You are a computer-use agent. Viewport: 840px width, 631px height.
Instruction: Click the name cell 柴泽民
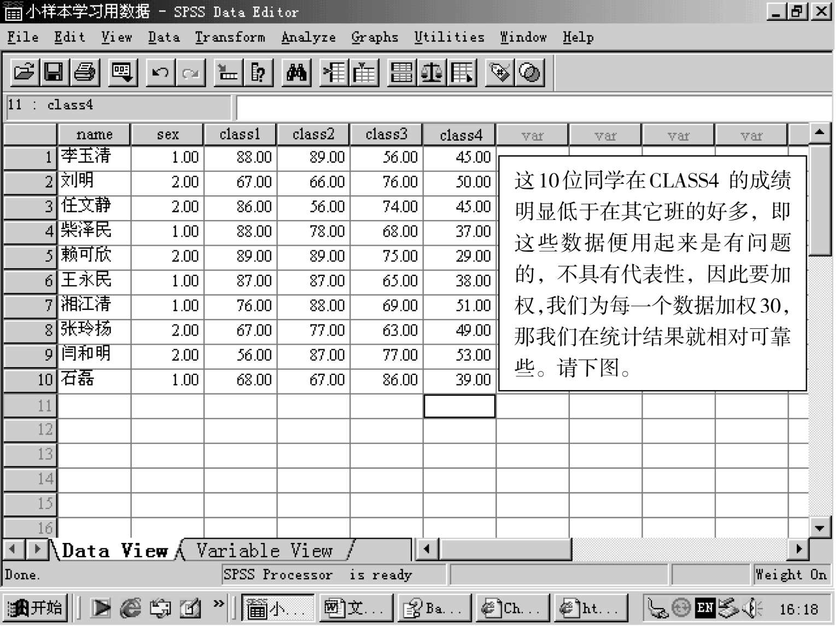(x=94, y=231)
